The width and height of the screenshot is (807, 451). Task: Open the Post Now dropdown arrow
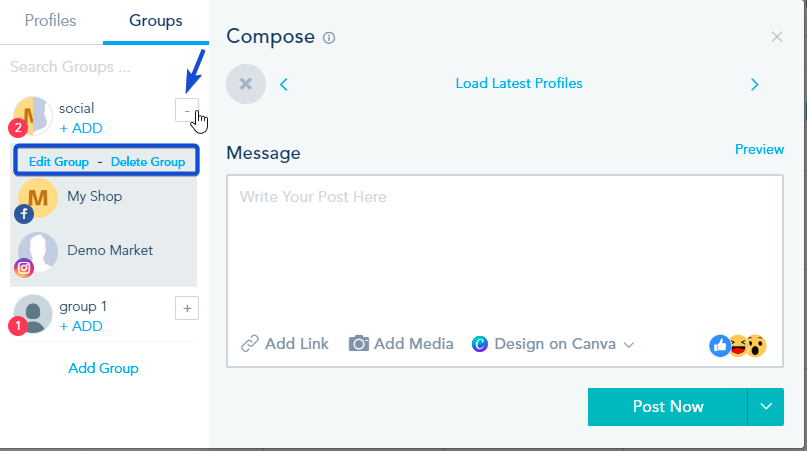(766, 407)
